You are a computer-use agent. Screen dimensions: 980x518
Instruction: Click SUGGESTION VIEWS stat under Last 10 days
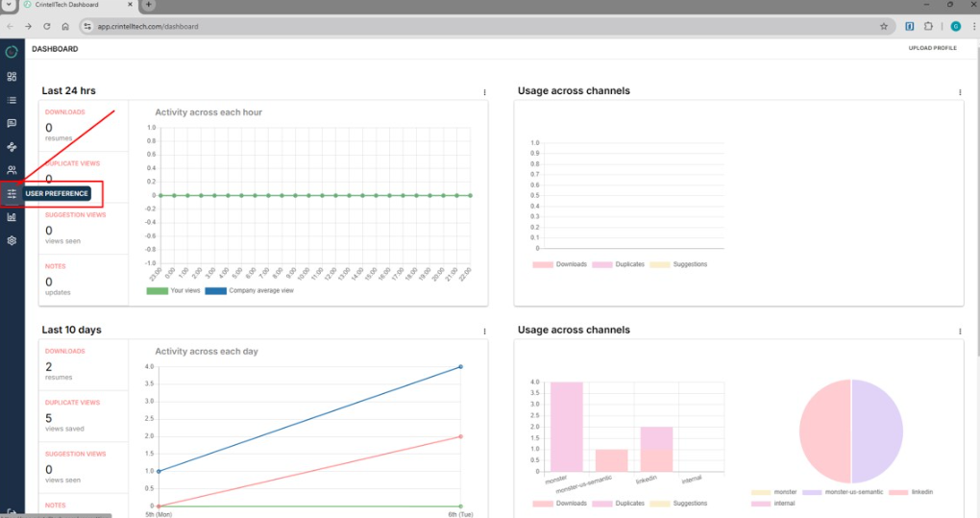pyautogui.click(x=84, y=467)
